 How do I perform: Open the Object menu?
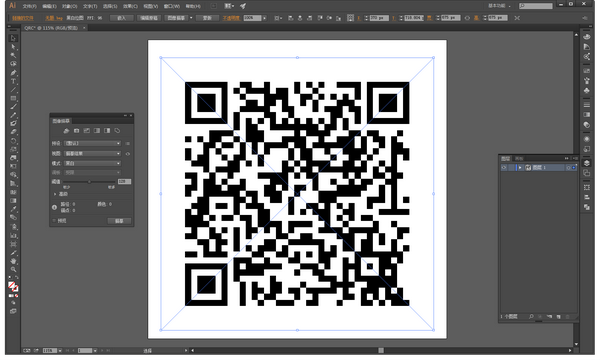(70, 6)
